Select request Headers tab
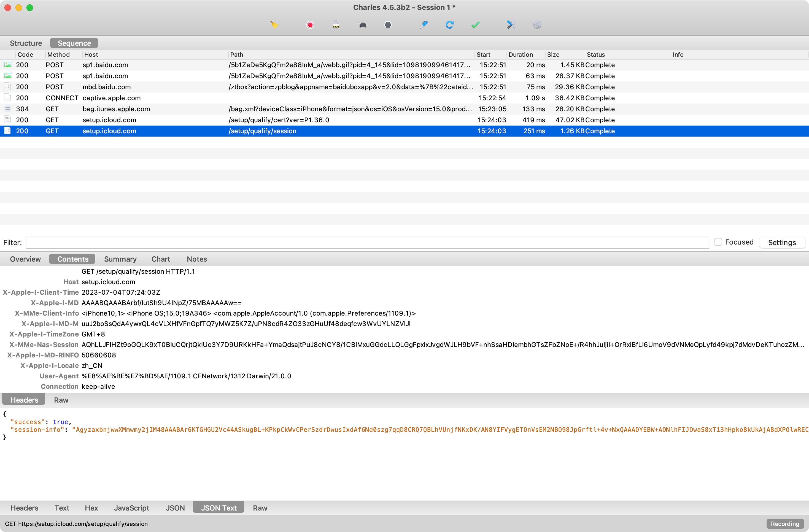The width and height of the screenshot is (809, 532). 24,400
